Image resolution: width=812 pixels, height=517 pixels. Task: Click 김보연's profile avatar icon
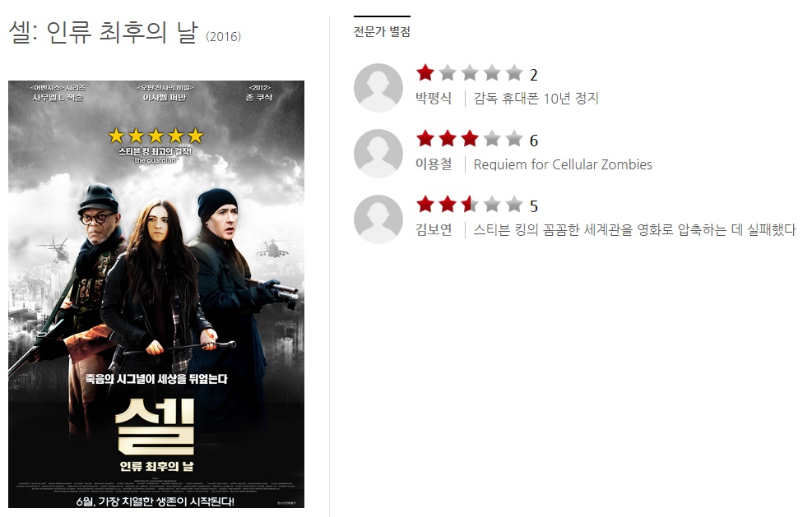tap(378, 219)
